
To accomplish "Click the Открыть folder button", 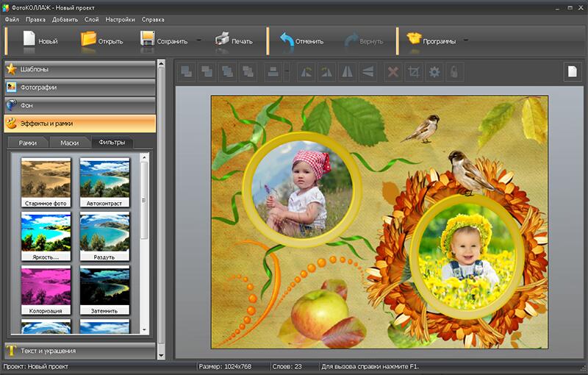I will [100, 40].
